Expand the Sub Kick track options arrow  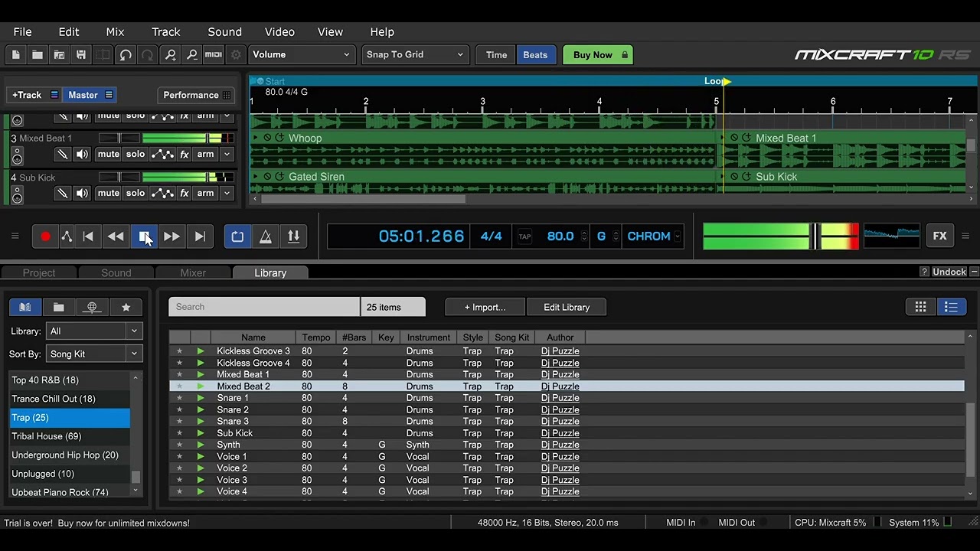[x=227, y=194]
